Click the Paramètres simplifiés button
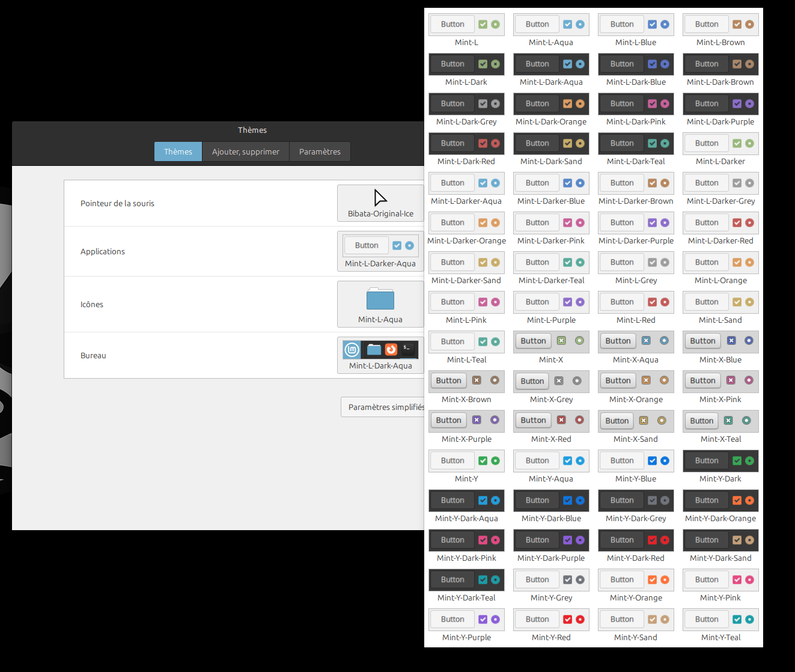 [385, 407]
